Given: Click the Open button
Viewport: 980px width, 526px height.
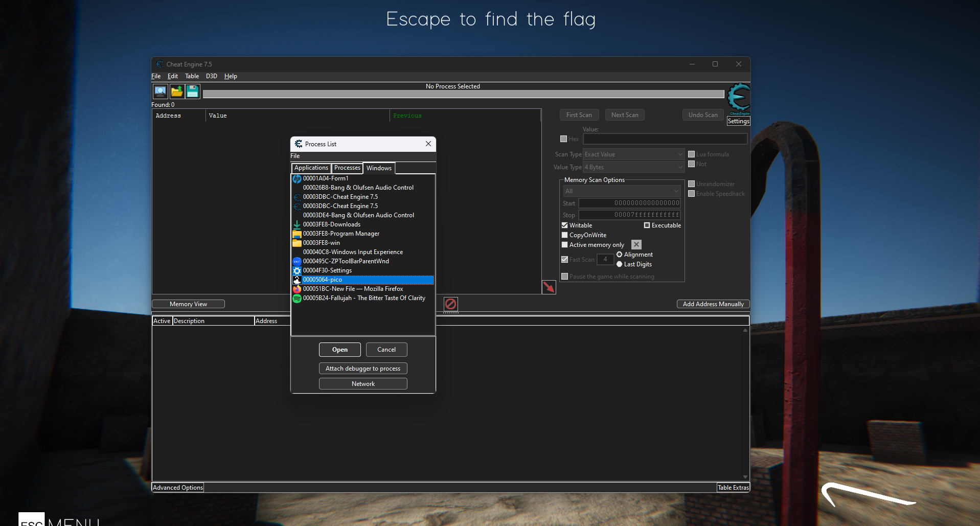Looking at the screenshot, I should [340, 350].
